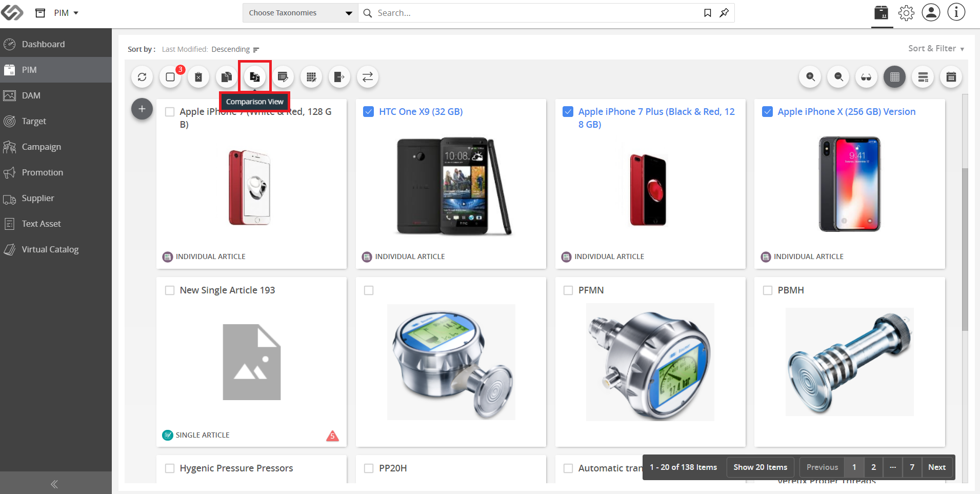Click the transfer arrows toolbar icon
Screen dimensions: 980x494
pos(368,77)
